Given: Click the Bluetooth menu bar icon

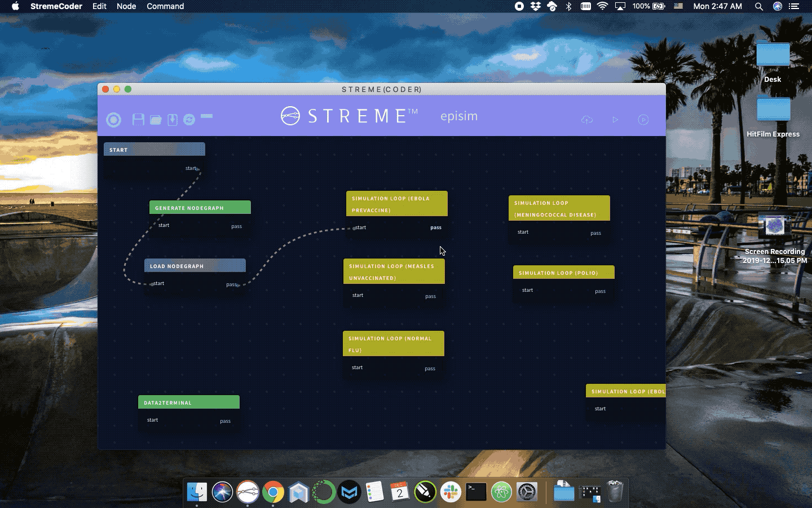Looking at the screenshot, I should pos(568,6).
